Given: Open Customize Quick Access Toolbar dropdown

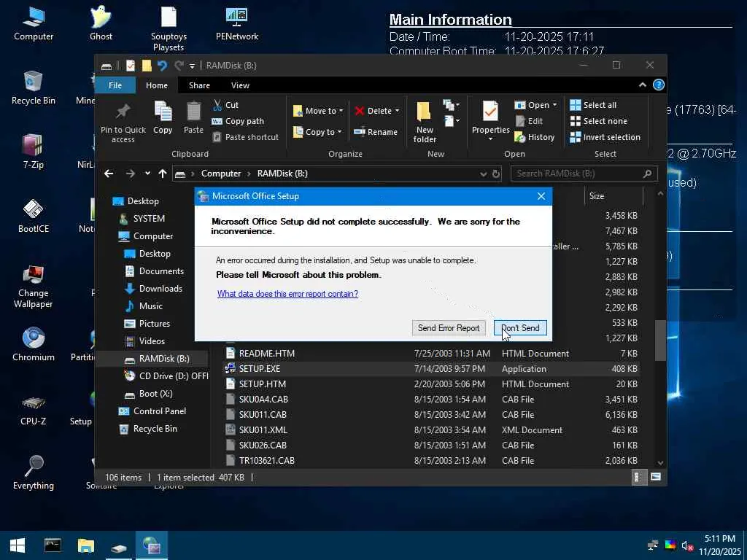Looking at the screenshot, I should pyautogui.click(x=192, y=66).
